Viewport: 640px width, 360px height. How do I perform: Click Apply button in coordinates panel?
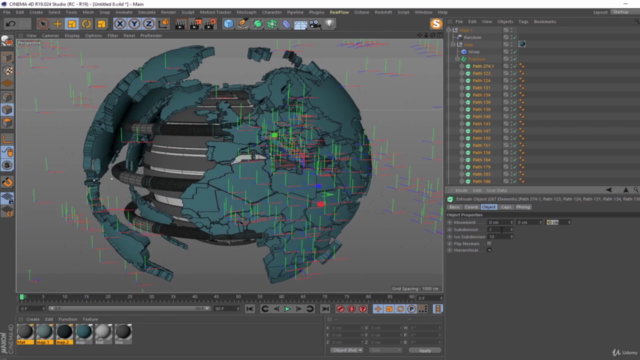coord(424,350)
